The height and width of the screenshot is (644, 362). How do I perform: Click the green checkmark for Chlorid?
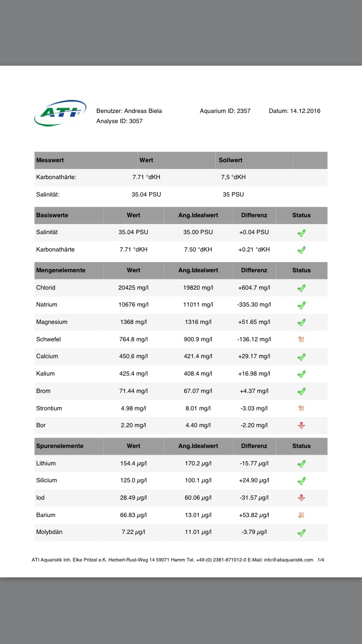click(x=302, y=288)
